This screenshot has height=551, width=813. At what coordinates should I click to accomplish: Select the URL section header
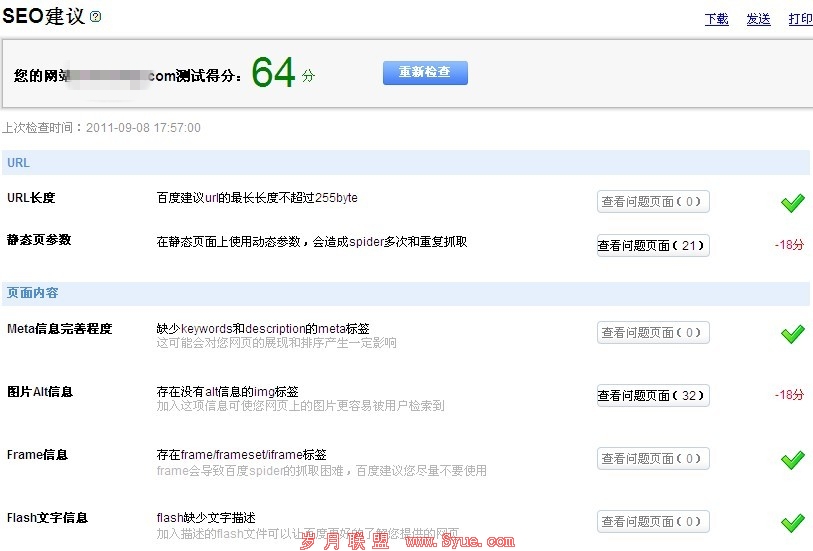tap(18, 163)
